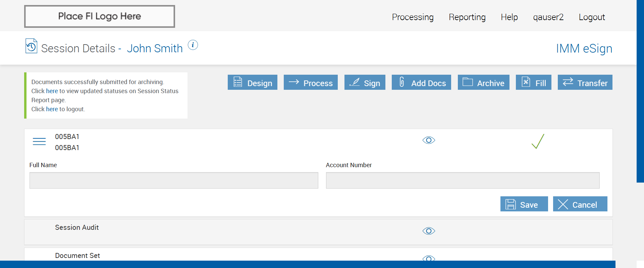Follow 'here' link to logout

(x=52, y=109)
